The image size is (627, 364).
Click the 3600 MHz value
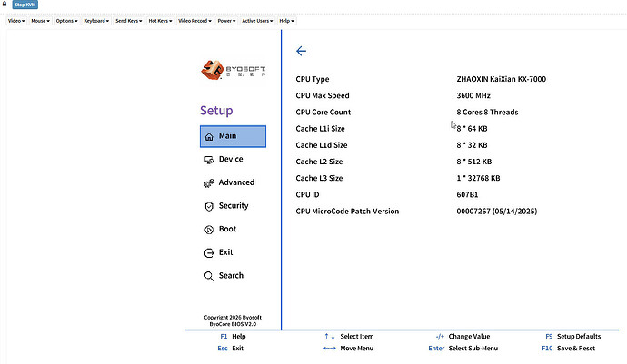pyautogui.click(x=473, y=95)
